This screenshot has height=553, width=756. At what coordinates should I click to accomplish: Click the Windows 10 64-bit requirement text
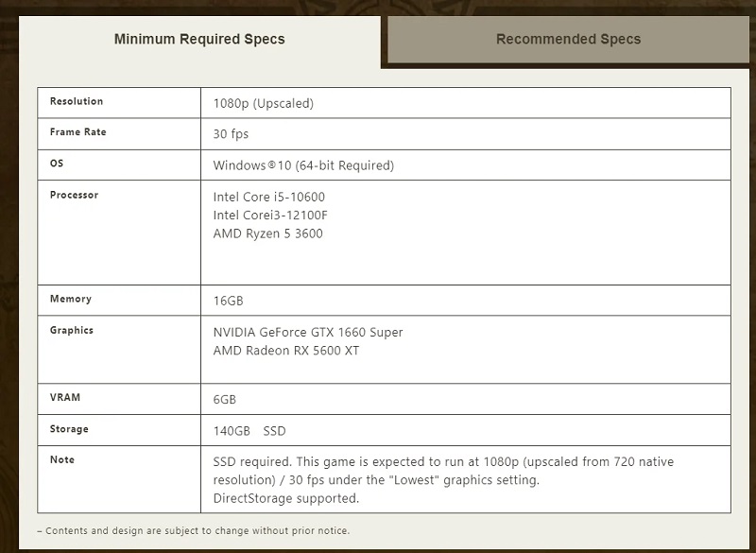[303, 165]
